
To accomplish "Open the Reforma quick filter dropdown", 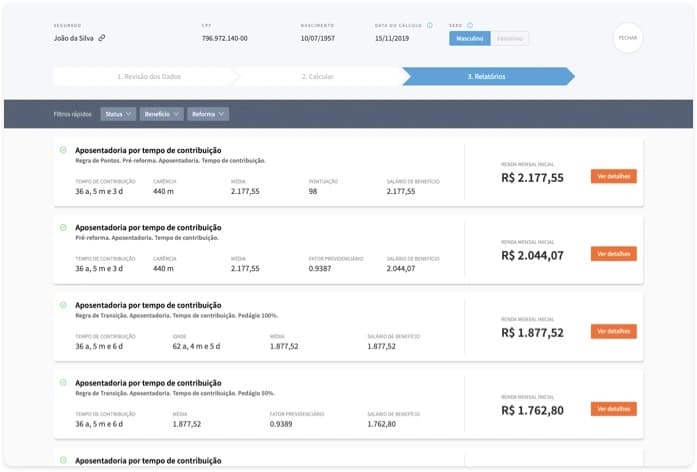I will [x=208, y=114].
